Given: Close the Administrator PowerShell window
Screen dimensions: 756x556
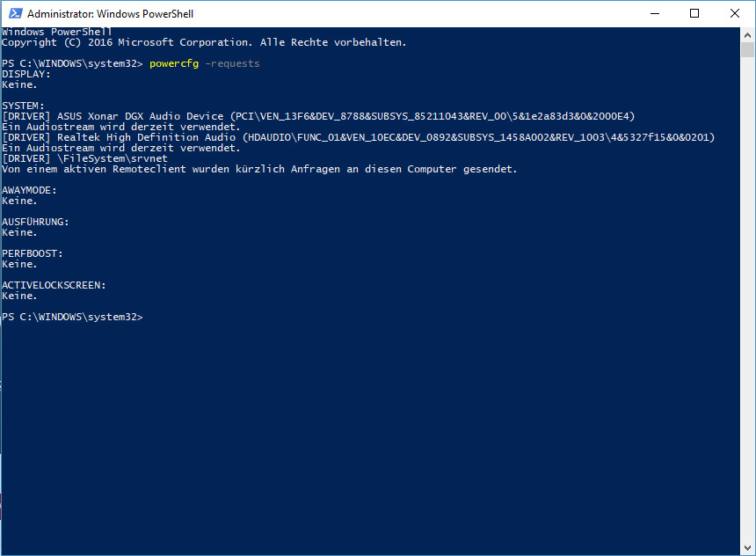Looking at the screenshot, I should click(734, 13).
